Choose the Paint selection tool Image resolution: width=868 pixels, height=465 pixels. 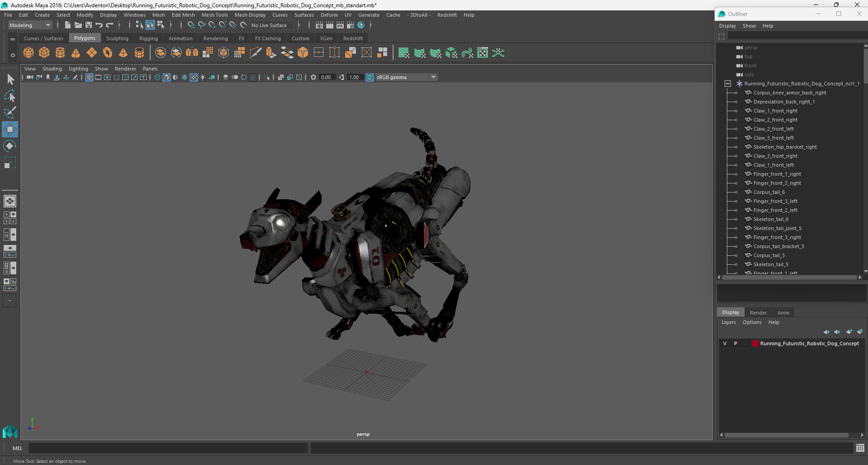coord(10,113)
